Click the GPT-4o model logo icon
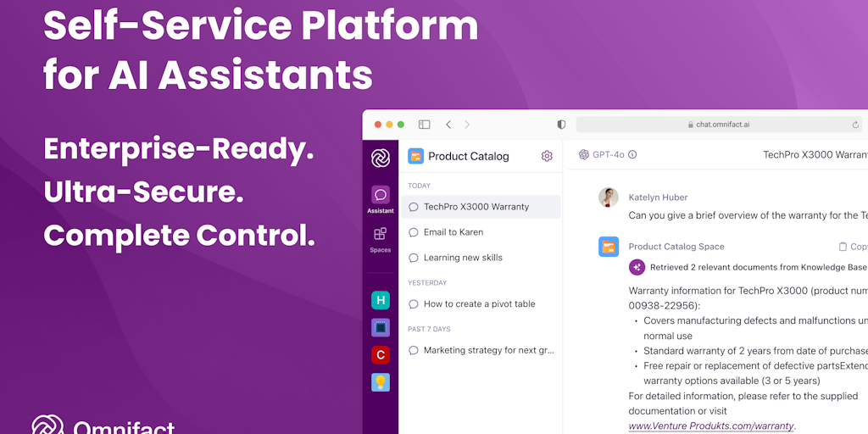Viewport: 868px width, 434px height. [x=583, y=154]
